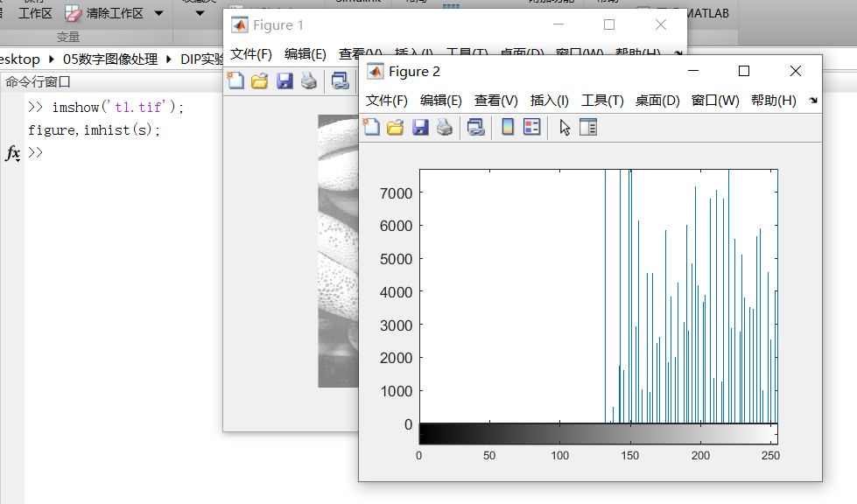Select Edit Plot arrow tool in Figure 2
The height and width of the screenshot is (504, 857).
coord(565,128)
